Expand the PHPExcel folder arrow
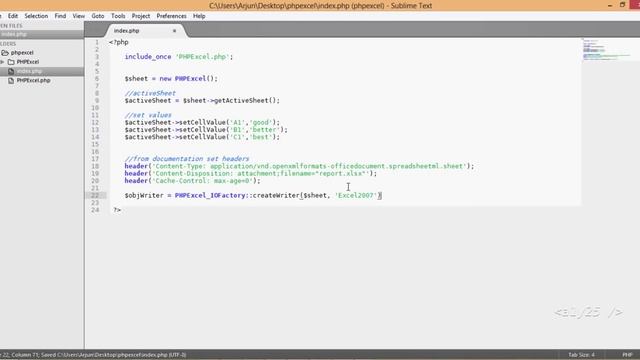This screenshot has height=360, width=640. (x=2, y=62)
